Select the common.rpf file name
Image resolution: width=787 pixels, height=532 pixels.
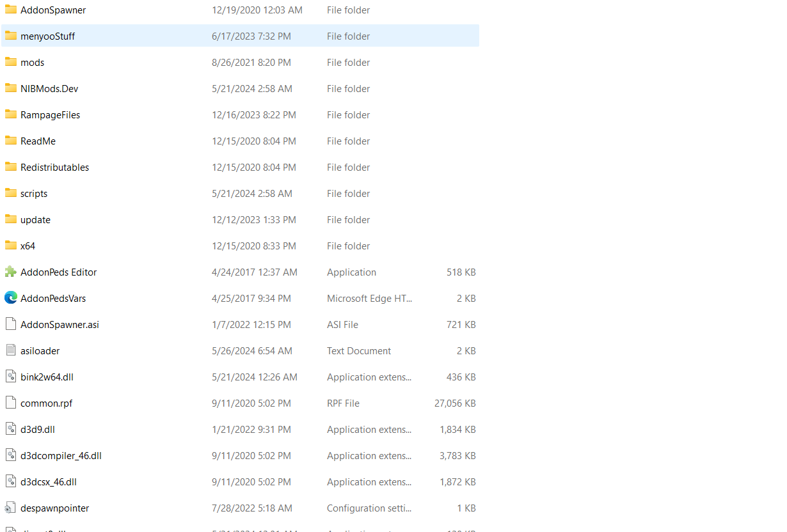47,403
